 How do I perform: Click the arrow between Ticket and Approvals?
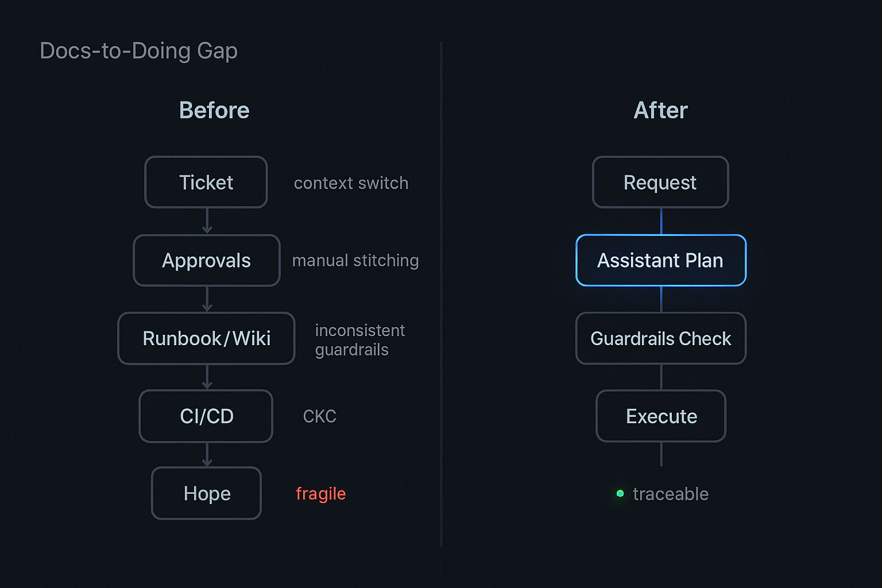tap(207, 221)
